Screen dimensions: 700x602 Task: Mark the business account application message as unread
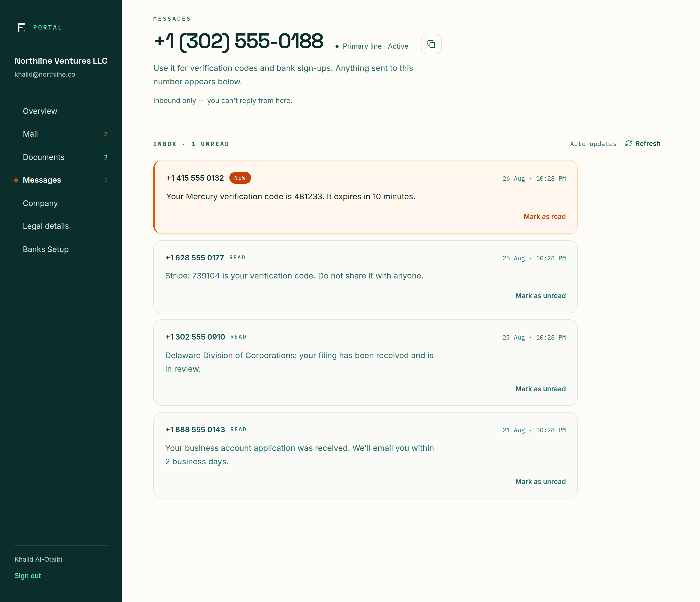point(541,481)
